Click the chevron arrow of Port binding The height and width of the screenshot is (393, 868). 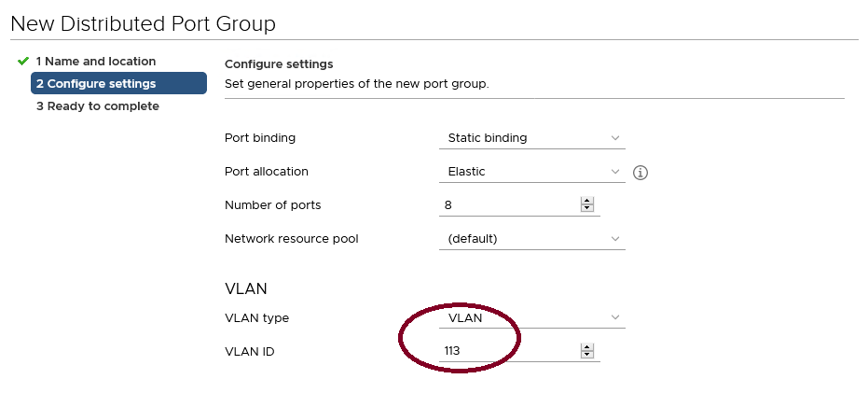tap(615, 138)
